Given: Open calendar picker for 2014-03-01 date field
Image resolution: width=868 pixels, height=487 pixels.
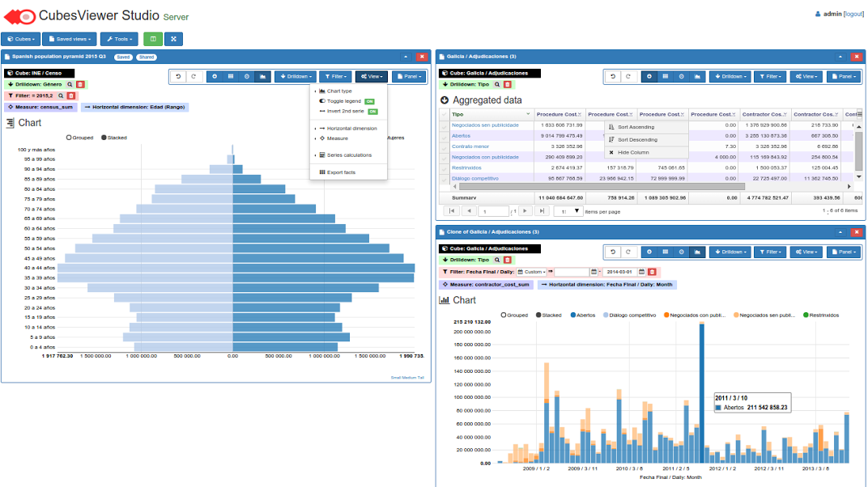Looking at the screenshot, I should tap(641, 272).
